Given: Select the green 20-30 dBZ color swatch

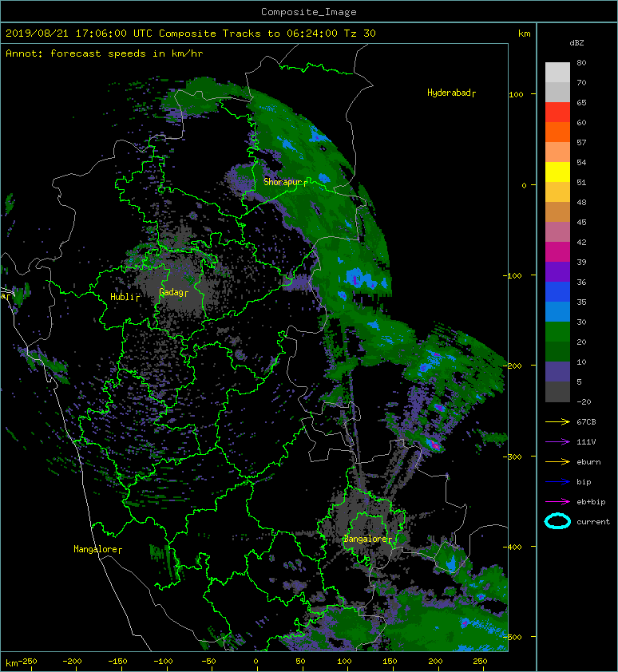Looking at the screenshot, I should click(x=557, y=331).
